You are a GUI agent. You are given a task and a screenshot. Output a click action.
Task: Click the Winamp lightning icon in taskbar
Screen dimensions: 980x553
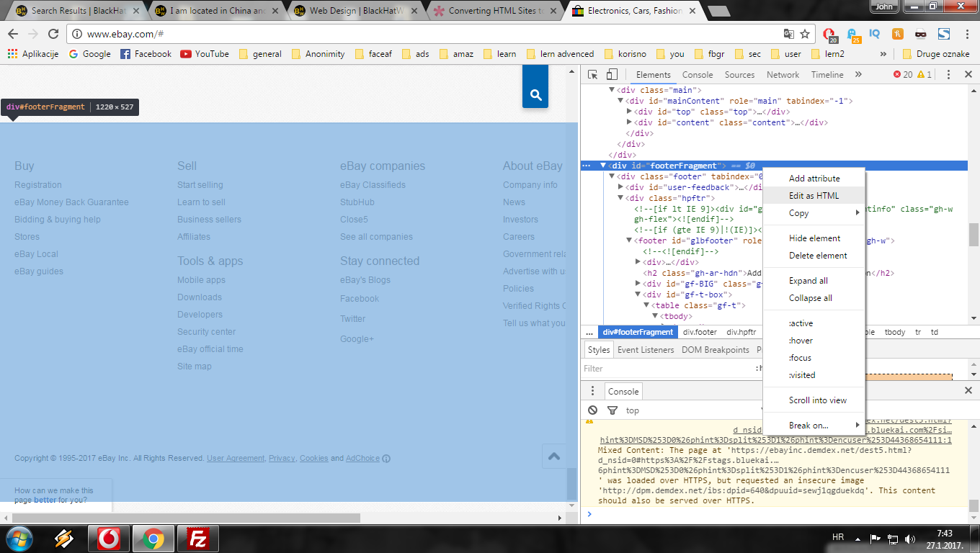(64, 539)
